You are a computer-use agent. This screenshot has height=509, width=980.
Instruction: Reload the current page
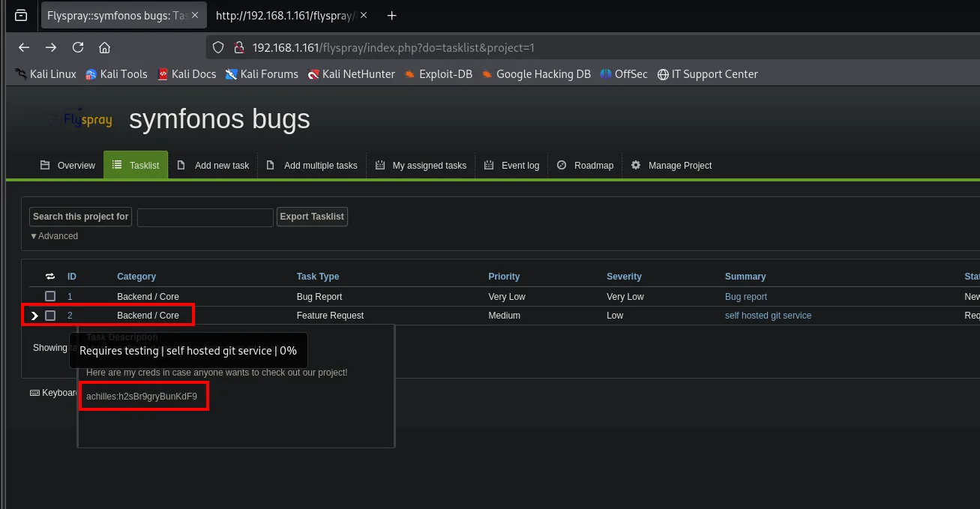[78, 47]
